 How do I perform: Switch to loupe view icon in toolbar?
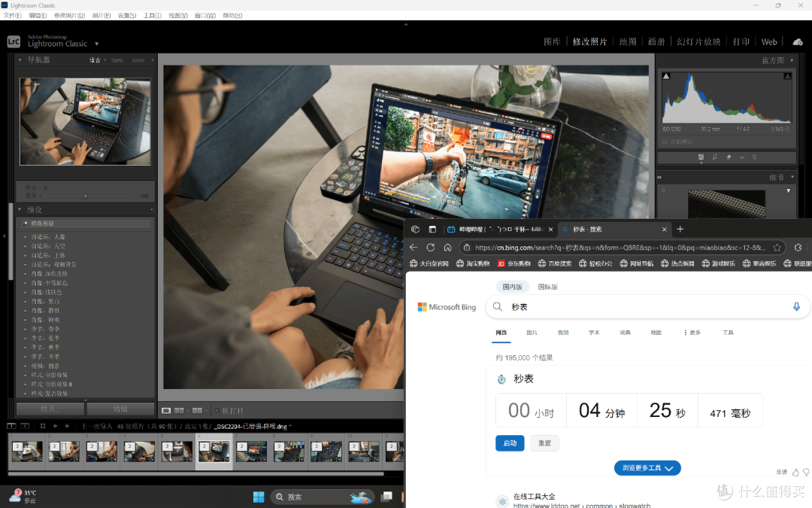(166, 411)
